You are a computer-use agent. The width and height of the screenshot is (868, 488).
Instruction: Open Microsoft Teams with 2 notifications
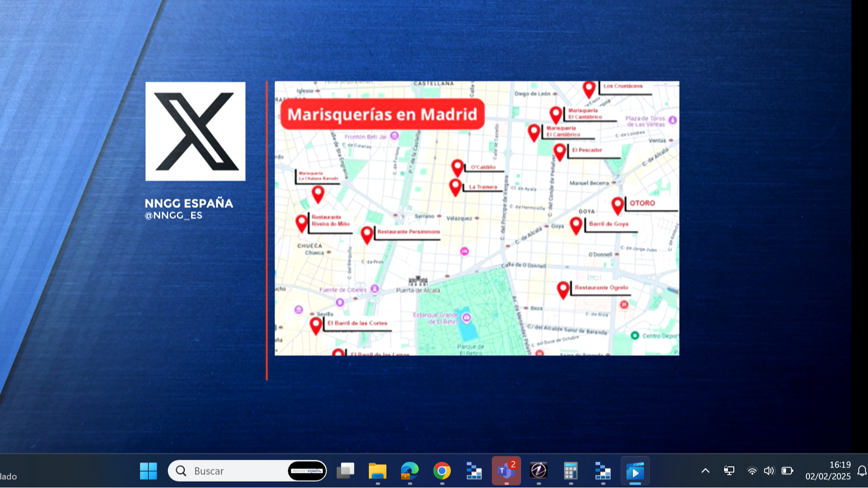506,471
